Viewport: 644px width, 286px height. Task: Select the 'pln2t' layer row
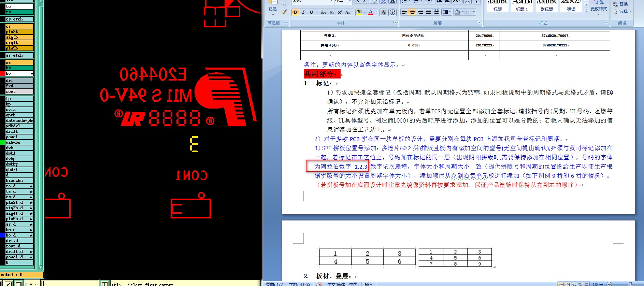(x=19, y=32)
